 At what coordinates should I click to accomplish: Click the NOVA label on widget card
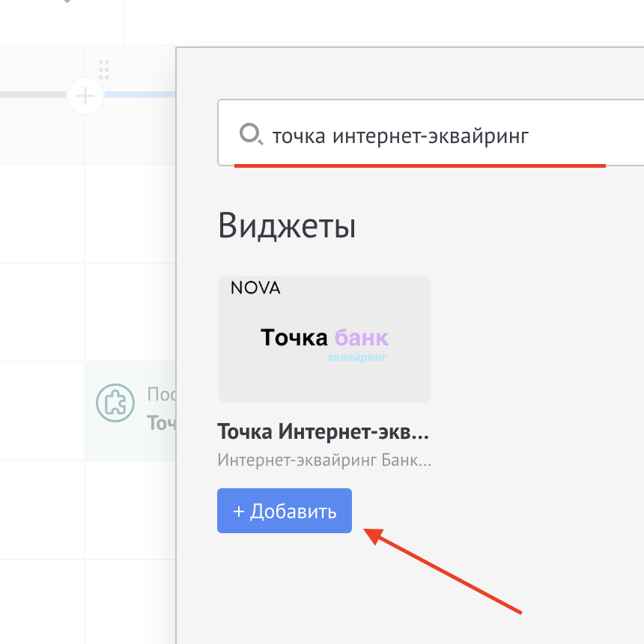click(255, 288)
